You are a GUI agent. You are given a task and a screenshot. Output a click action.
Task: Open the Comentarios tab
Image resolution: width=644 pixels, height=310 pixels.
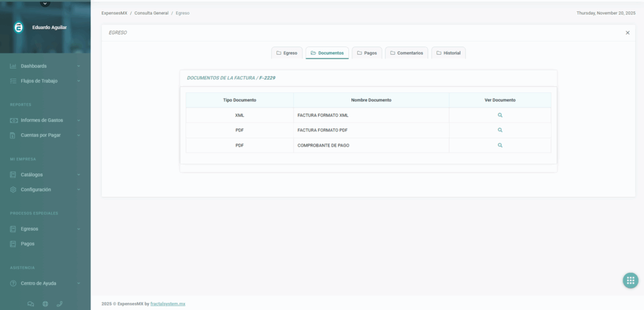pos(406,53)
